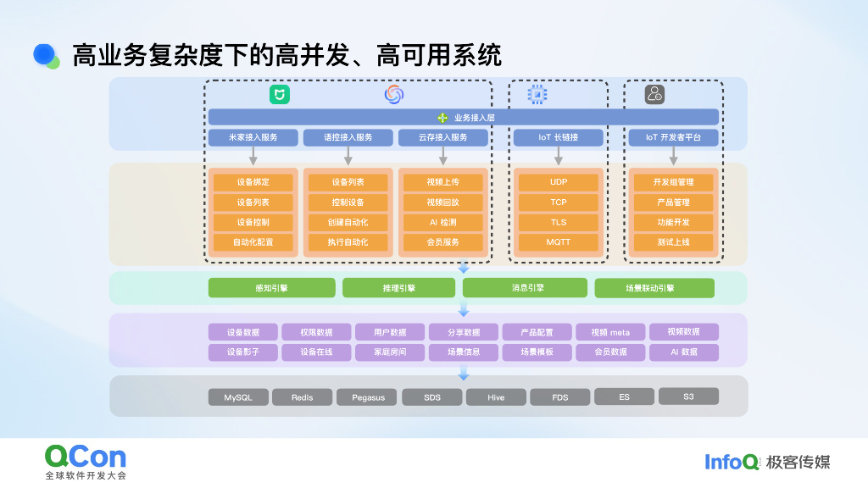
Task: Click the blue IoT chip icon
Action: click(536, 95)
